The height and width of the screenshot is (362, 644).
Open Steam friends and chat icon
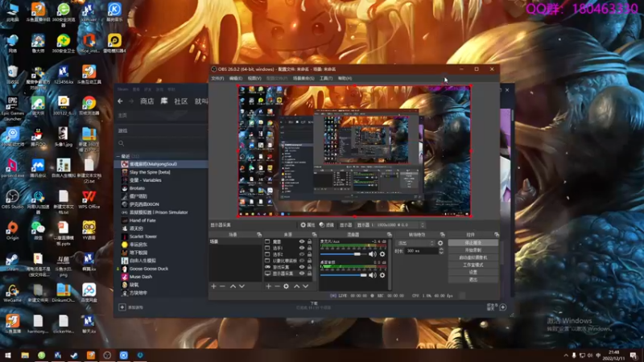click(x=502, y=307)
